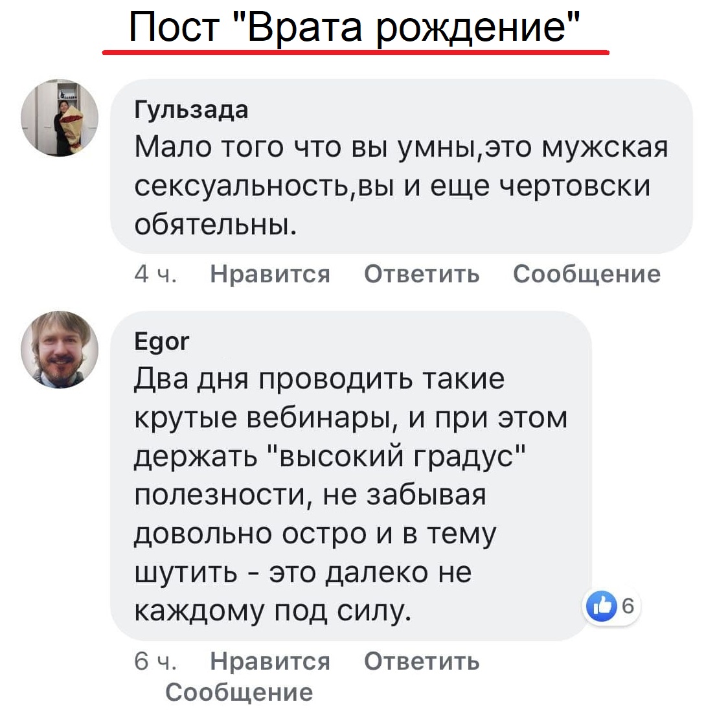Click the title Пост "Врата рождение"

[354, 27]
